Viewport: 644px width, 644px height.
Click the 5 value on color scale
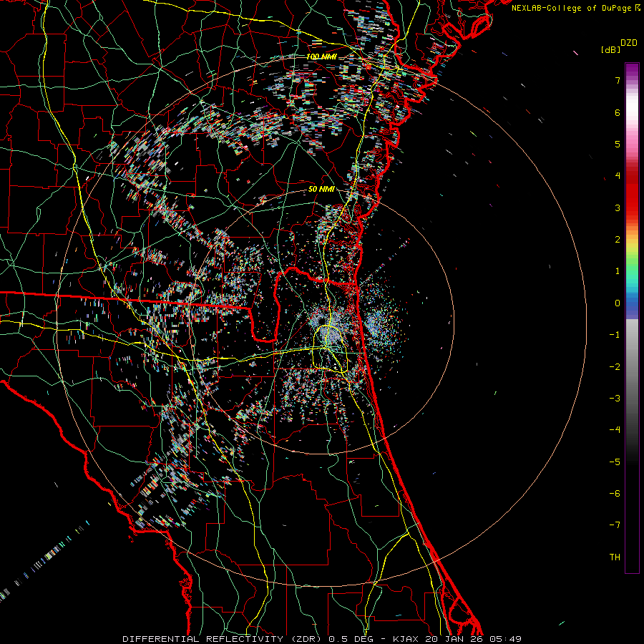click(x=618, y=144)
